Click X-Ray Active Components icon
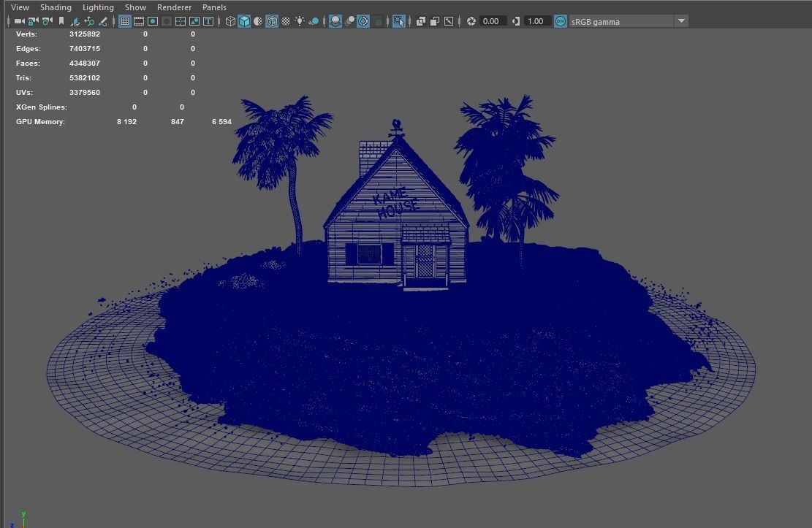 point(435,21)
